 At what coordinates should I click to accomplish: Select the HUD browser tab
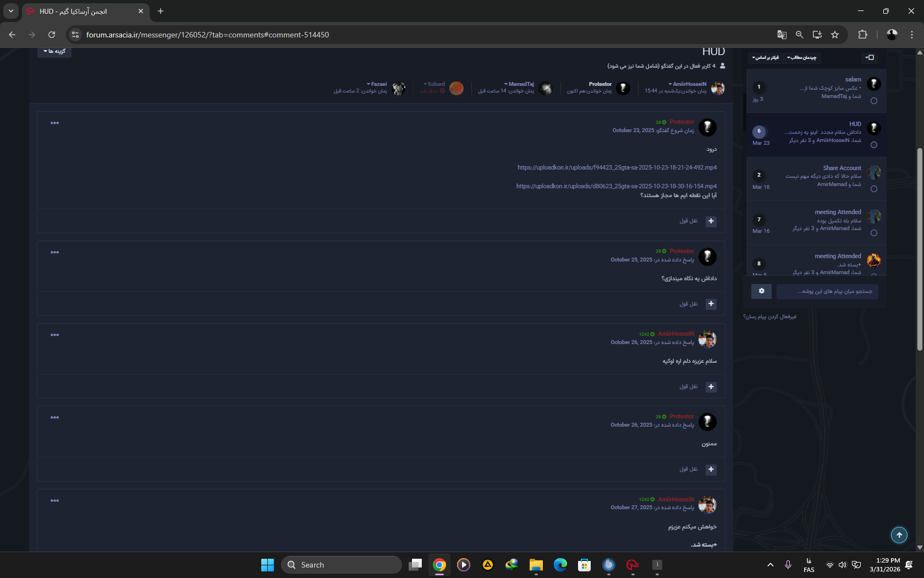[85, 11]
